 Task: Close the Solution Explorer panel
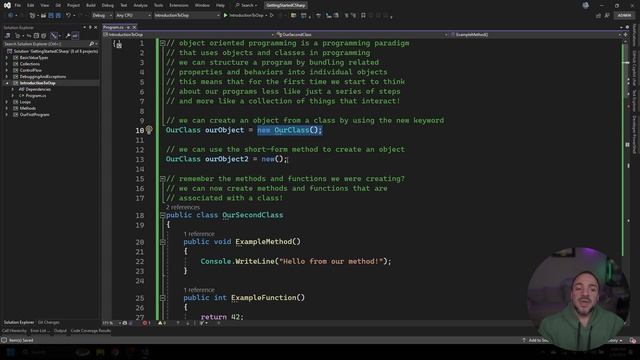[96, 27]
